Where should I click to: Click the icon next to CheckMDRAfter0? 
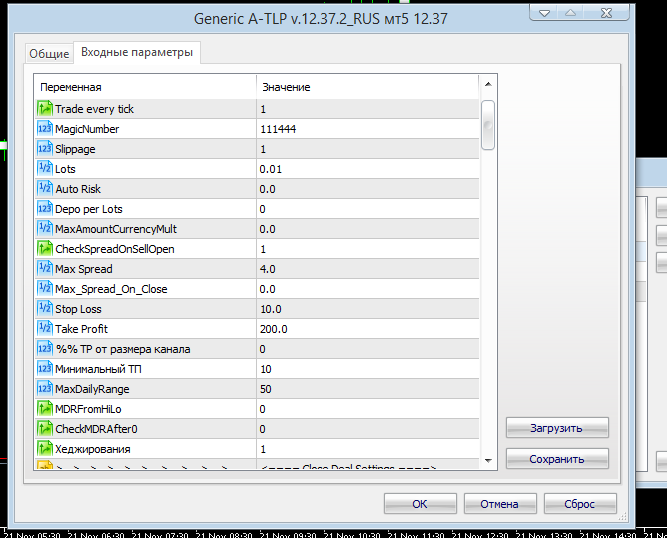45,429
